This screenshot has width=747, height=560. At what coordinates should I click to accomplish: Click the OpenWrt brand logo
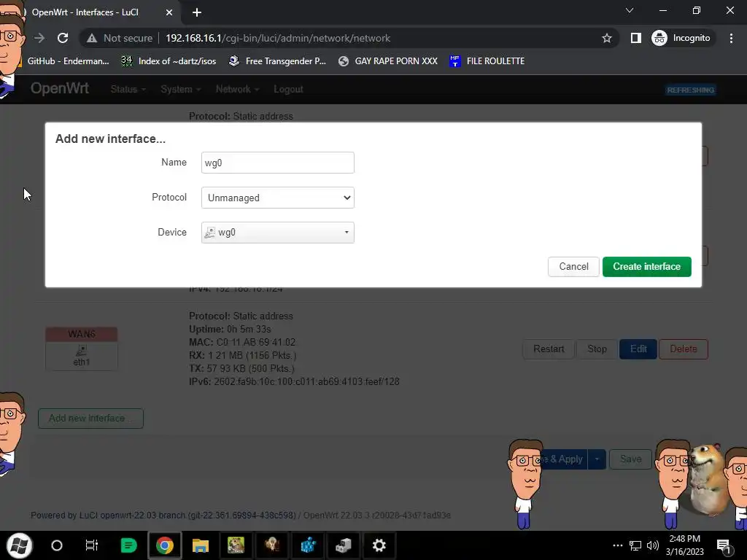[60, 88]
